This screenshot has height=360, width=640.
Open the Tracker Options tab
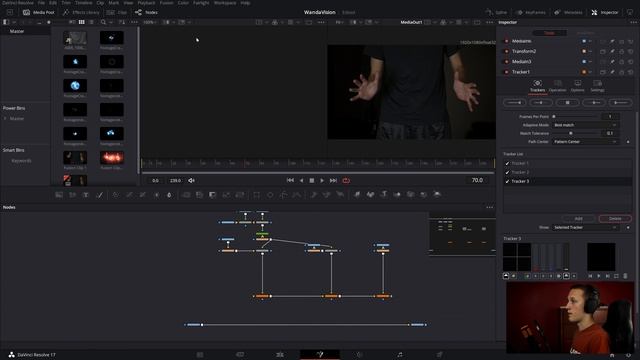[578, 86]
